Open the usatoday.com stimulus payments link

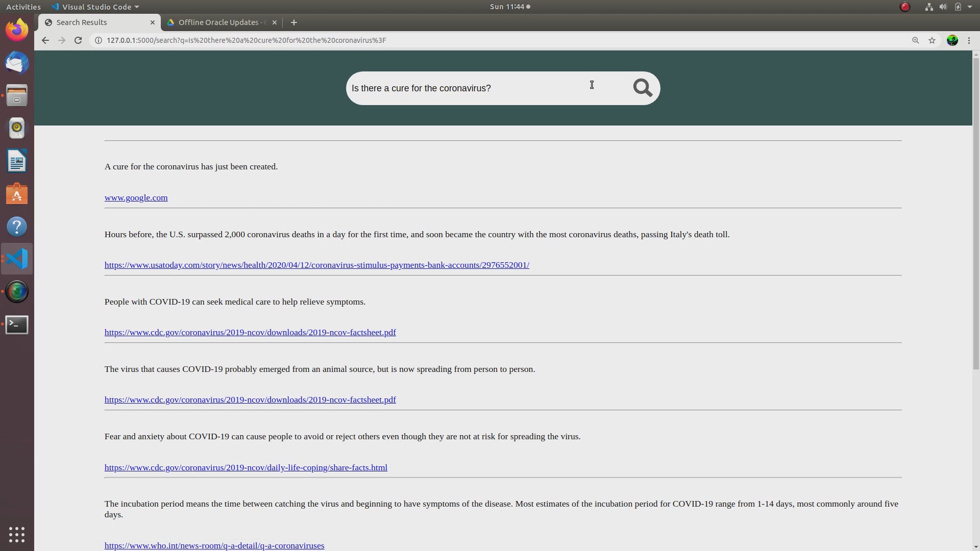tap(316, 265)
